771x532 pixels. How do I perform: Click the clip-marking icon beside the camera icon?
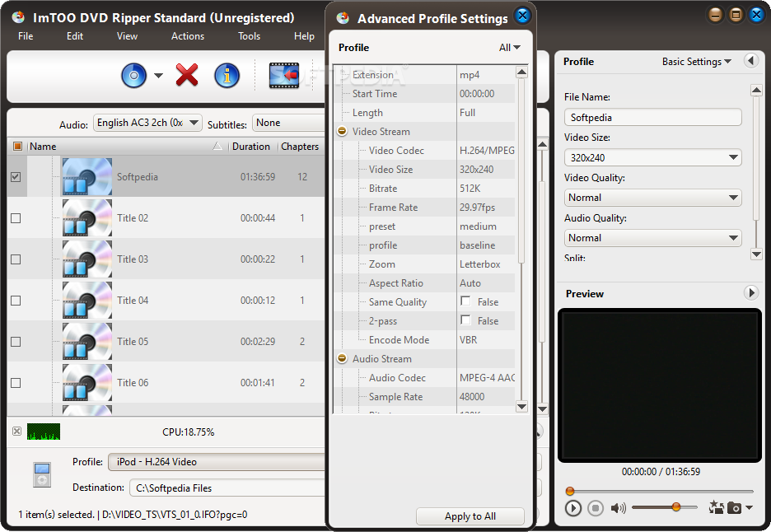coord(717,507)
